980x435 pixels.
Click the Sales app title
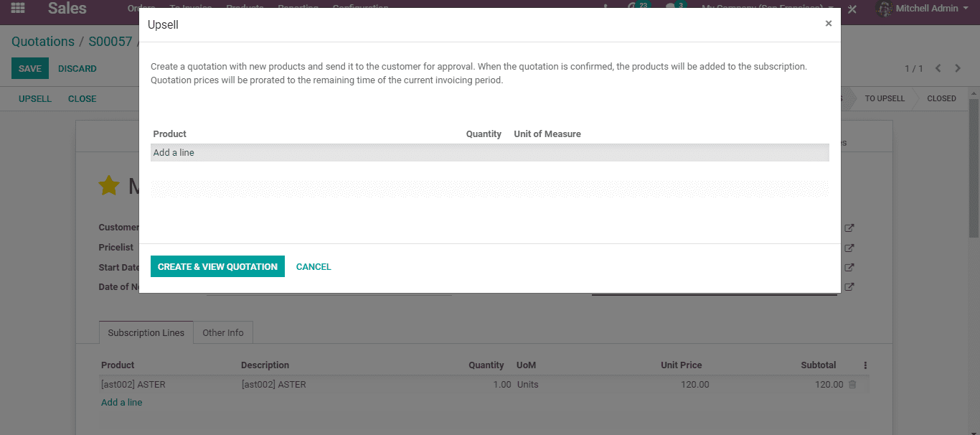pos(67,9)
